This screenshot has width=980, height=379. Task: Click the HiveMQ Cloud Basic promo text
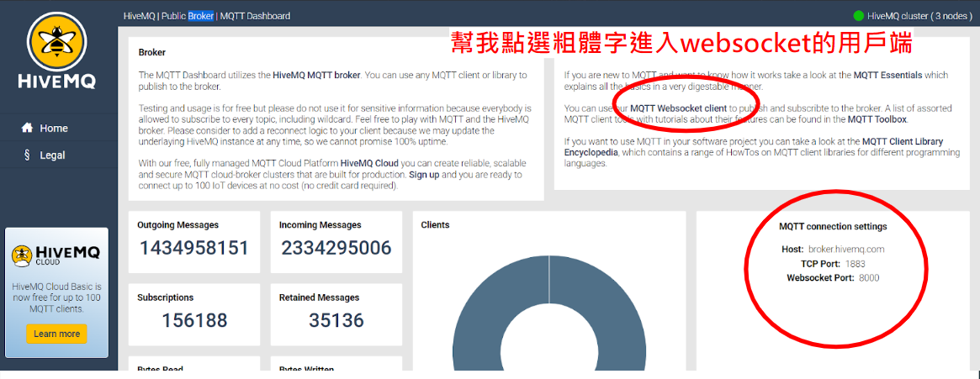click(57, 297)
